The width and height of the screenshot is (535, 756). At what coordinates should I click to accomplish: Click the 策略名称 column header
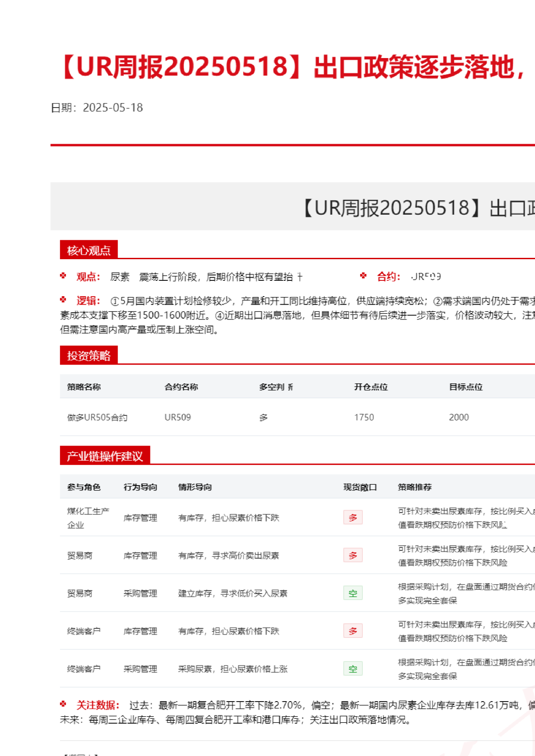84,387
